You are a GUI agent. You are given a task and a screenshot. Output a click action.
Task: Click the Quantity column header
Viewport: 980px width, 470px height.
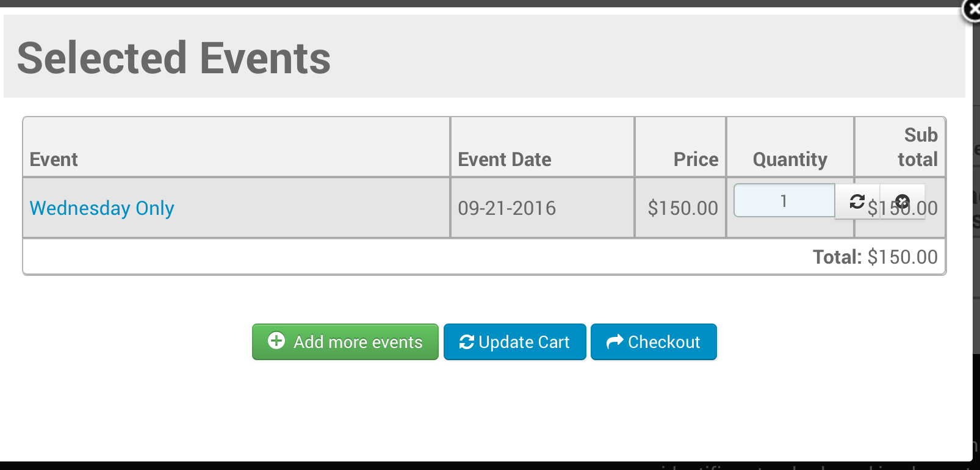(x=790, y=160)
